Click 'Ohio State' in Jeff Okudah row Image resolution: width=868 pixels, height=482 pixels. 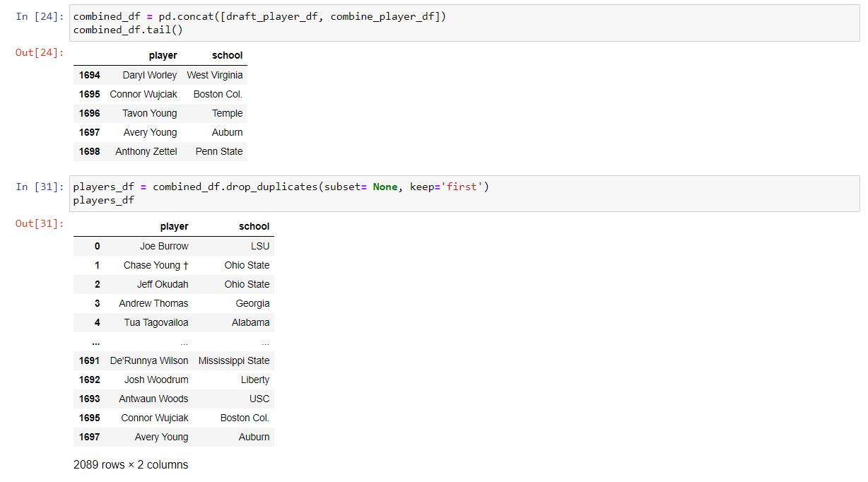[247, 284]
